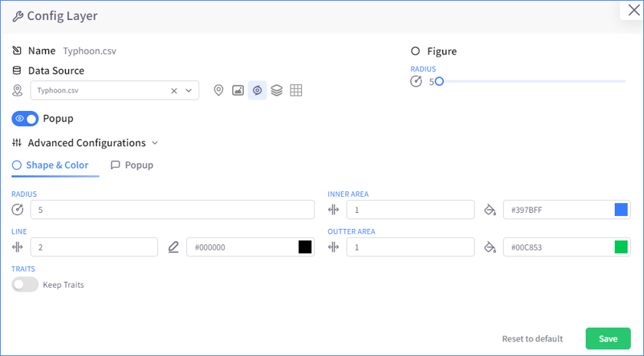Image resolution: width=644 pixels, height=356 pixels.
Task: Open the Typhoon.csv data source dropdown
Action: 189,90
